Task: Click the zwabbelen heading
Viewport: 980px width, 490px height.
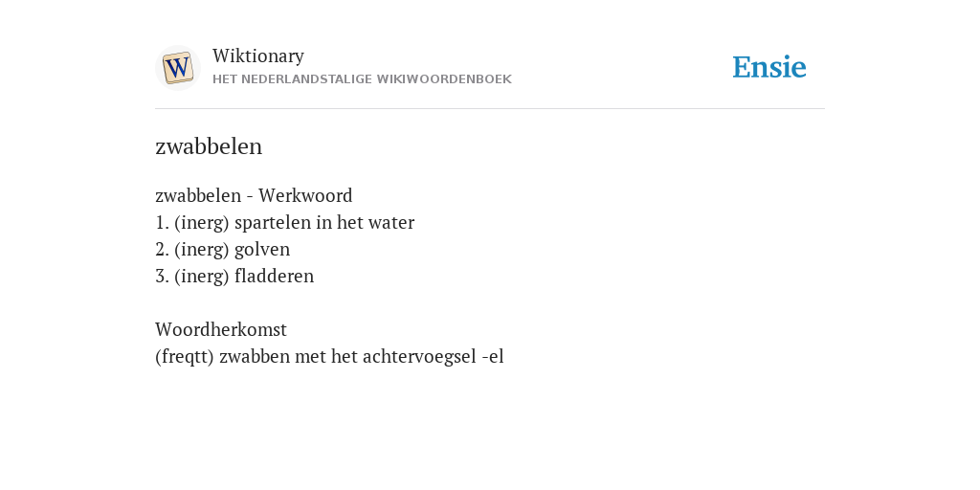Action: pos(209,146)
